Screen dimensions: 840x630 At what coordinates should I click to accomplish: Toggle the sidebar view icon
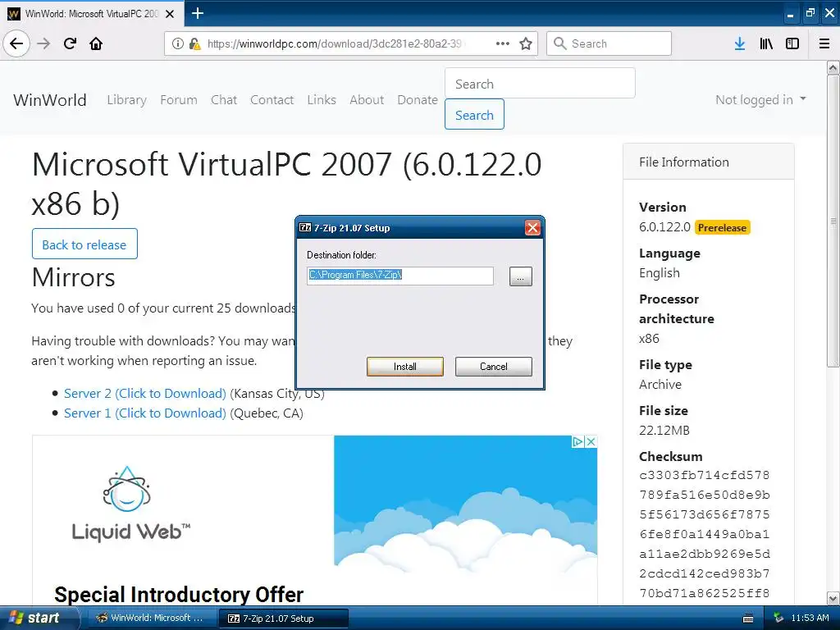click(x=792, y=43)
